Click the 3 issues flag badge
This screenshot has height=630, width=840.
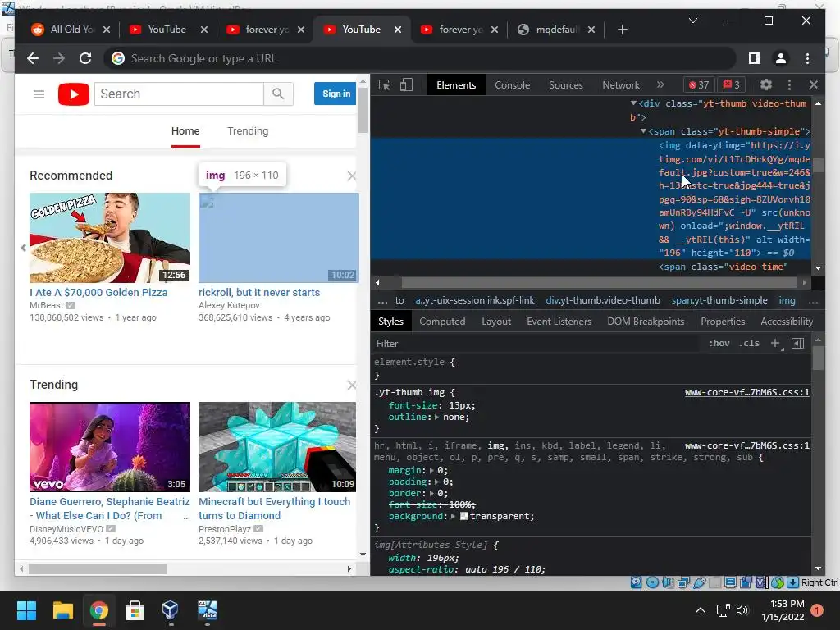tap(731, 84)
